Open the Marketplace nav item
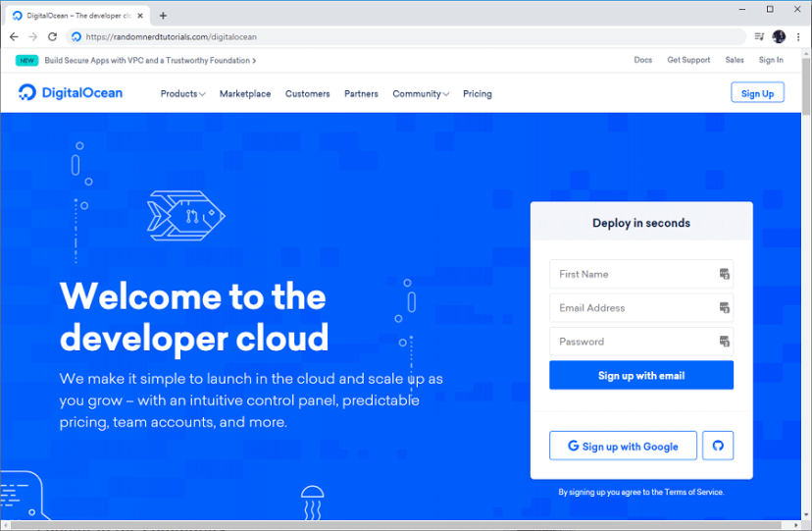This screenshot has height=531, width=812. click(245, 94)
